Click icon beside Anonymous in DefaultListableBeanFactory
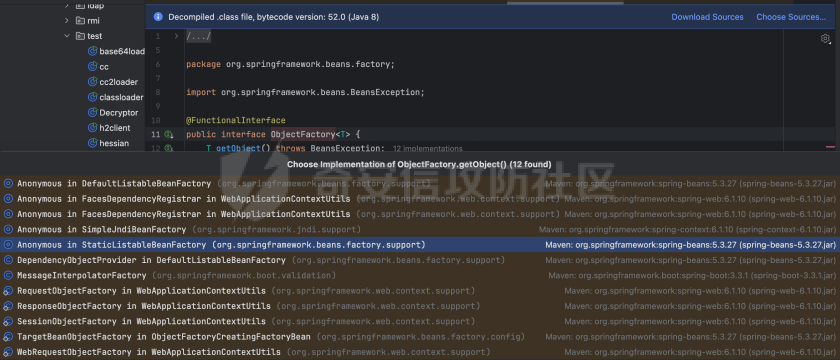840x360 pixels. [8, 183]
